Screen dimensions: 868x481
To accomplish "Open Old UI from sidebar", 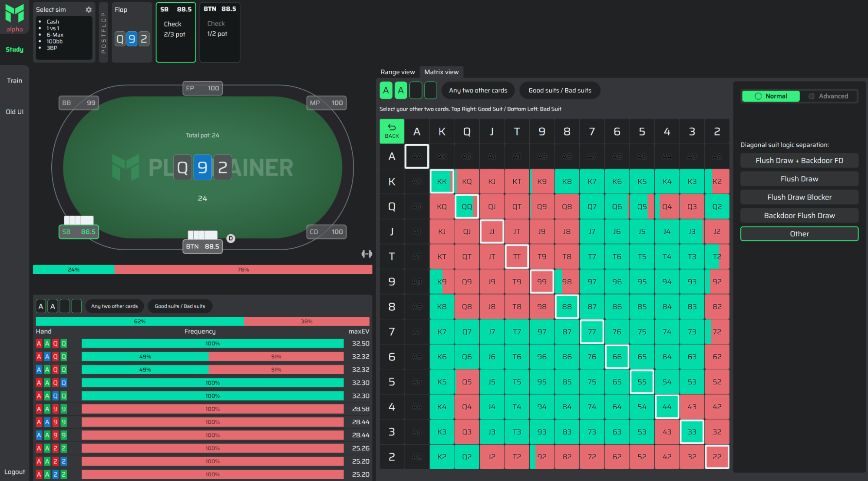I will (14, 112).
